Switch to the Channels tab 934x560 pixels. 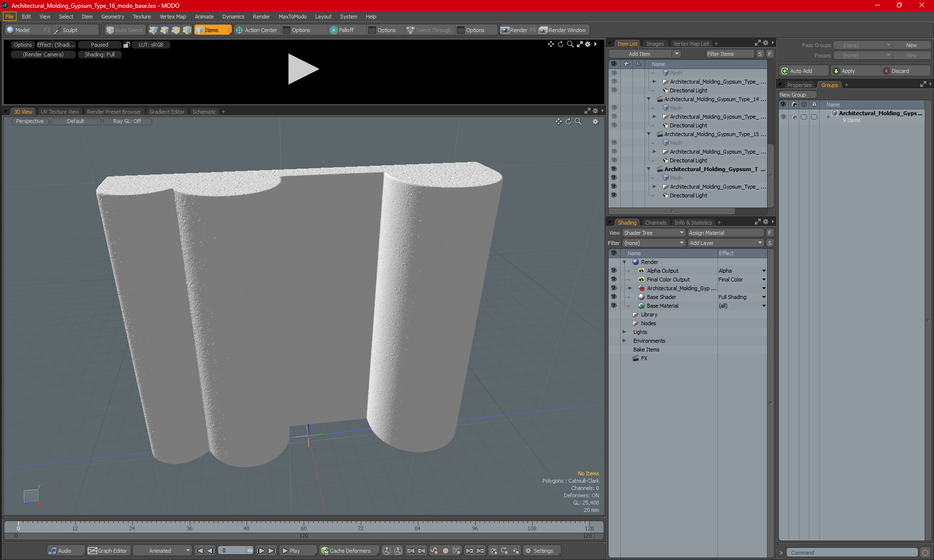pos(656,223)
